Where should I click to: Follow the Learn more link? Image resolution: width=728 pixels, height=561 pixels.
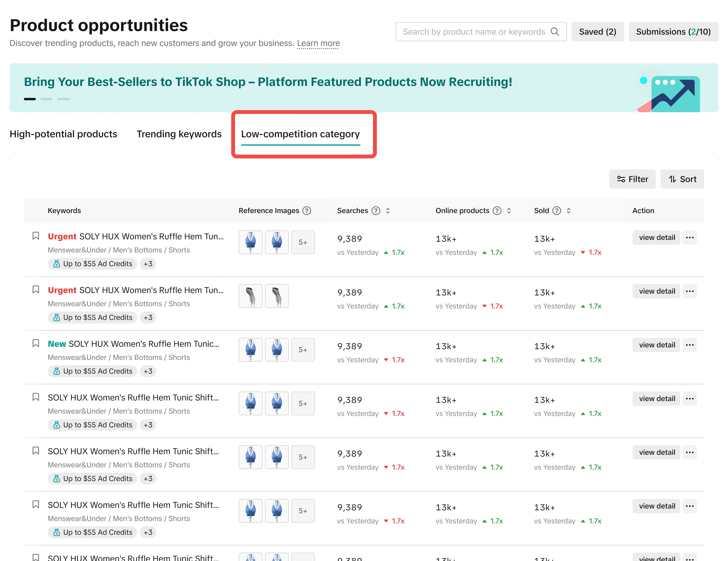[x=318, y=43]
